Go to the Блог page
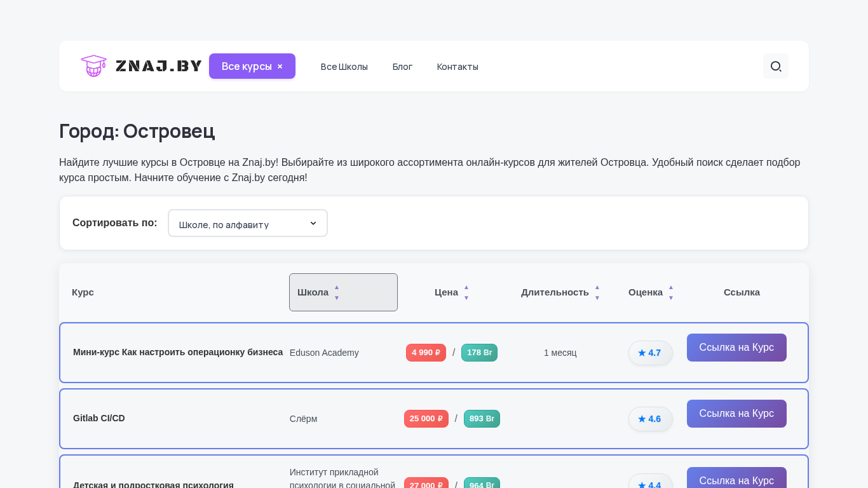Image resolution: width=868 pixels, height=488 pixels. coord(402,67)
